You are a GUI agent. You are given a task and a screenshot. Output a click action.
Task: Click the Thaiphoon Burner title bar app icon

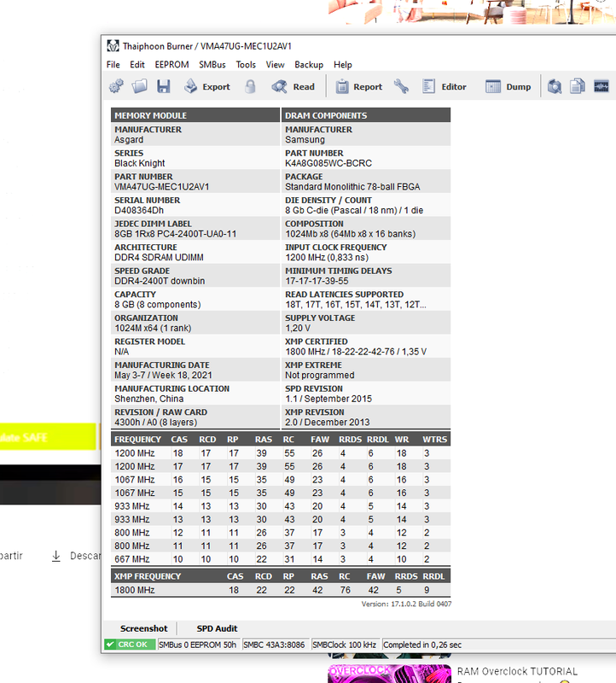(113, 46)
